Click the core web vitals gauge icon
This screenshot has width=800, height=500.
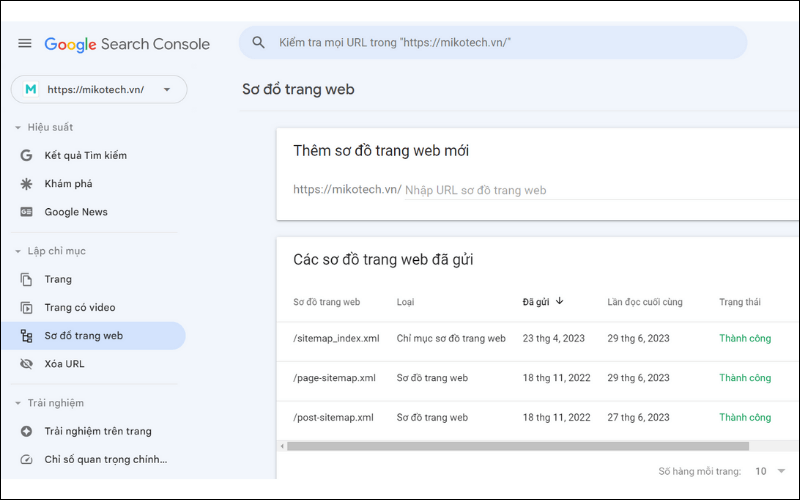coord(26,460)
